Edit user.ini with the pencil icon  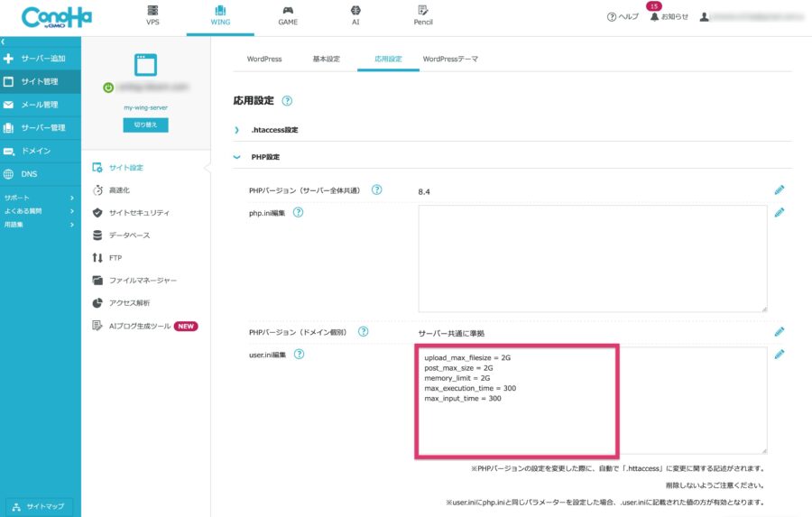coord(780,355)
